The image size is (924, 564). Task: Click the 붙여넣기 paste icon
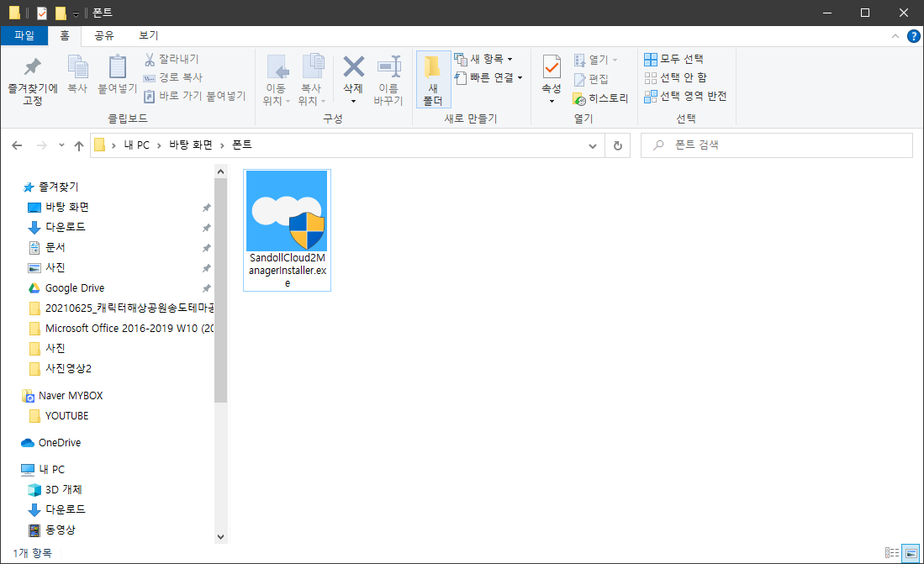pos(117,66)
